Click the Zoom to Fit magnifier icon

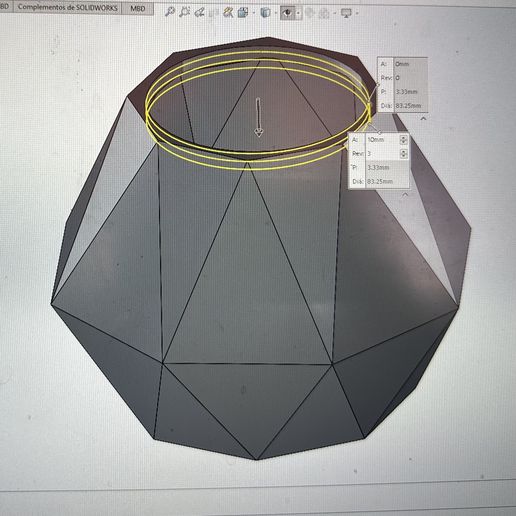click(x=170, y=12)
